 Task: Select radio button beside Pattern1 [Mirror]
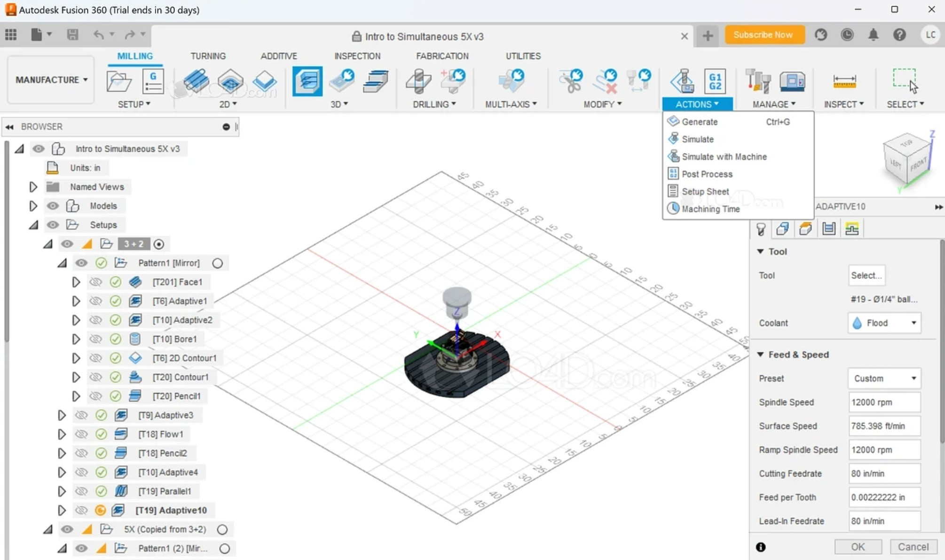point(217,263)
